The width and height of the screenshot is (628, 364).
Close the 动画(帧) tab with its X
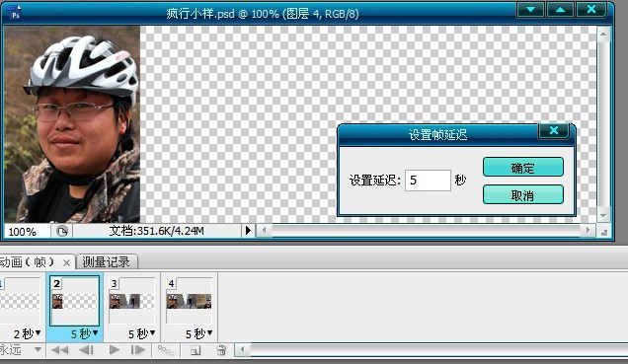pos(66,262)
